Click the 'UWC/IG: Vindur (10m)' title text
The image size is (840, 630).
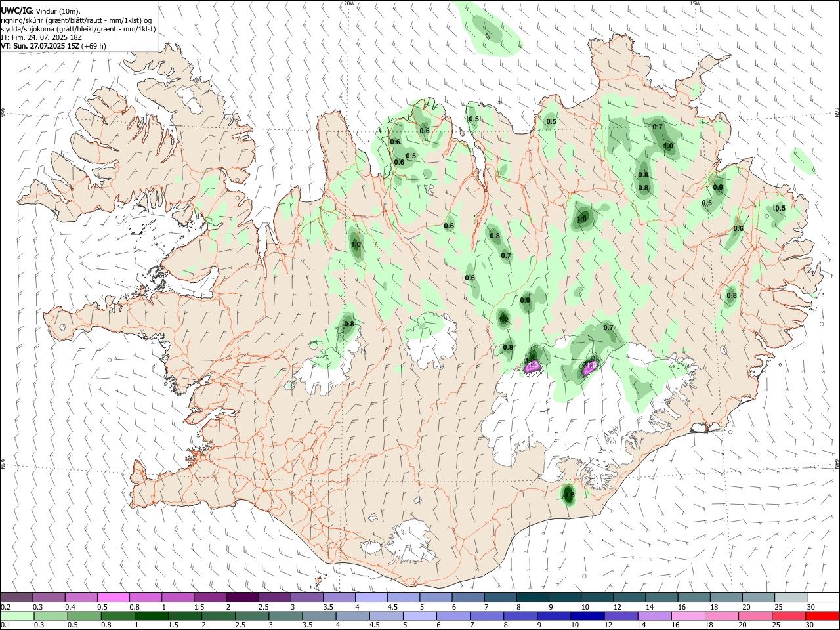click(x=41, y=11)
